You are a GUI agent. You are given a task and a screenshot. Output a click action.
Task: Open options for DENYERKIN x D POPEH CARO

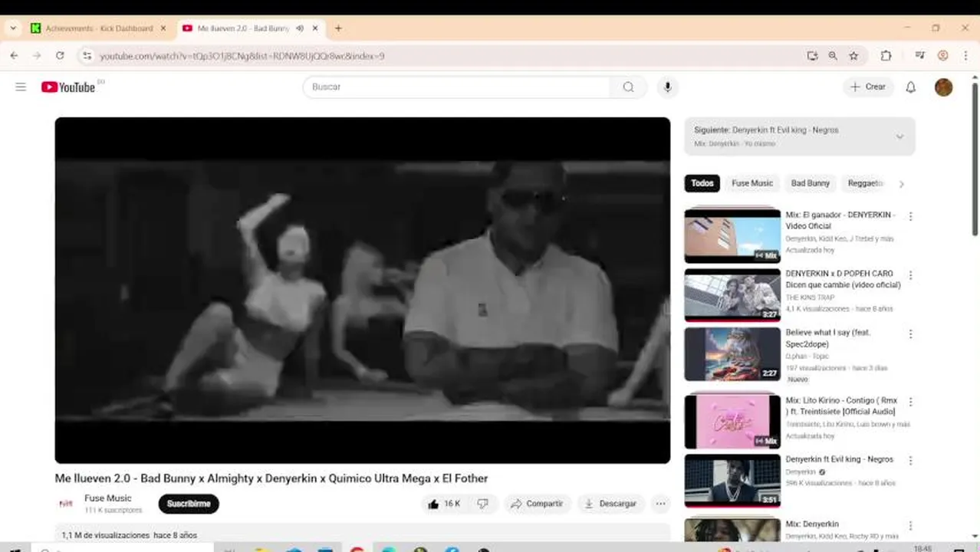tap(910, 274)
